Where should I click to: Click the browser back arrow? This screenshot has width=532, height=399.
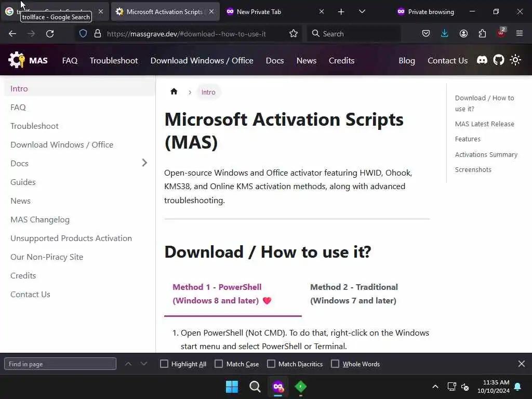coord(12,34)
